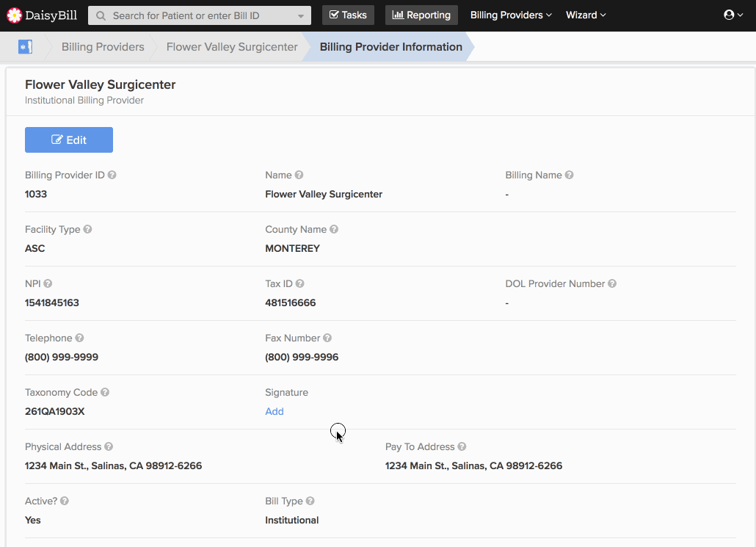The height and width of the screenshot is (547, 756).
Task: Add a signature via Add link
Action: pyautogui.click(x=275, y=411)
